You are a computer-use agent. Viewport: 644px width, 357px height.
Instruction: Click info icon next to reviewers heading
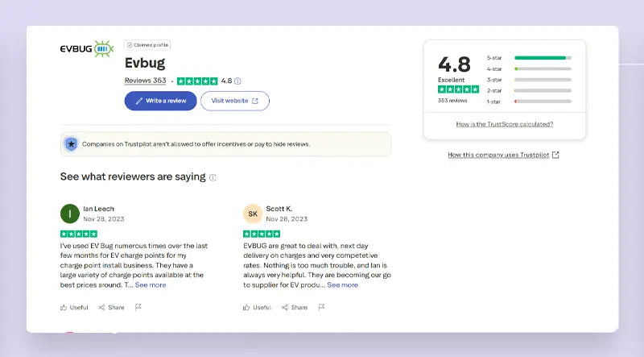pos(213,177)
